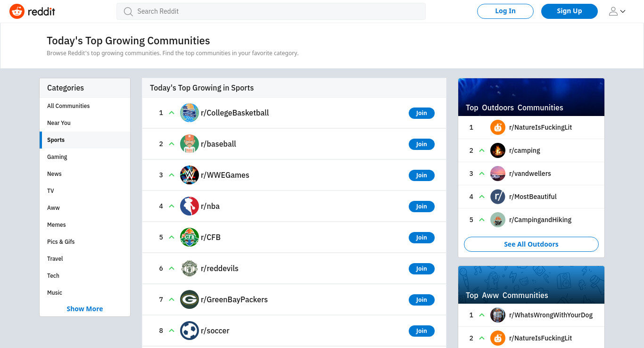Click the r/CFB community icon
Image resolution: width=644 pixels, height=348 pixels.
point(190,237)
